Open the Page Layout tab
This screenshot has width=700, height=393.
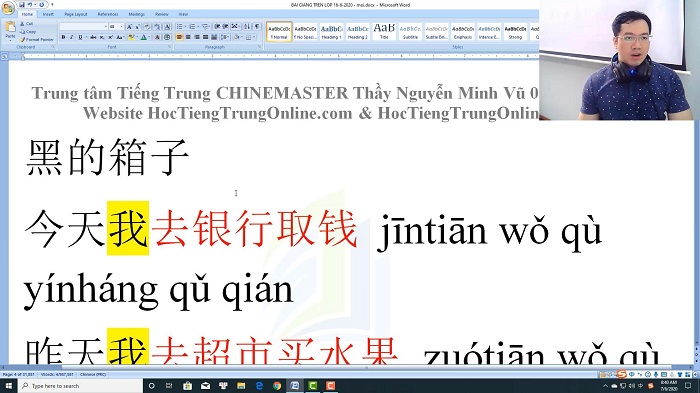tap(76, 14)
